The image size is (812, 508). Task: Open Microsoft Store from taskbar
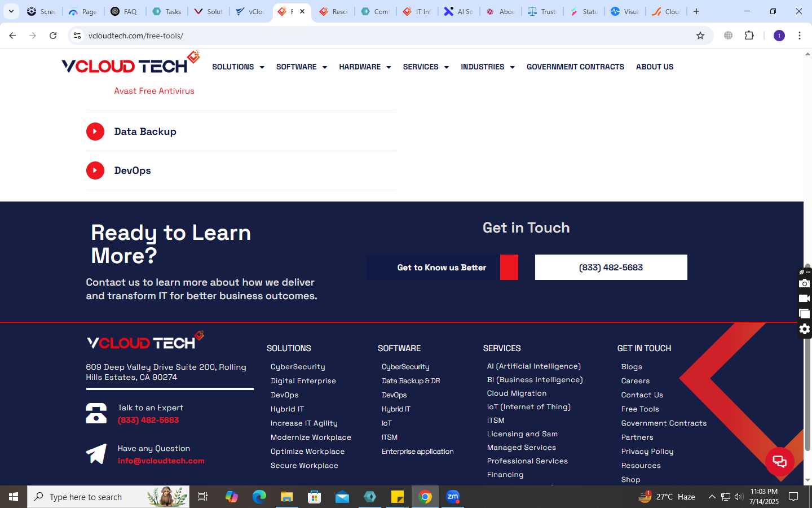(x=315, y=497)
